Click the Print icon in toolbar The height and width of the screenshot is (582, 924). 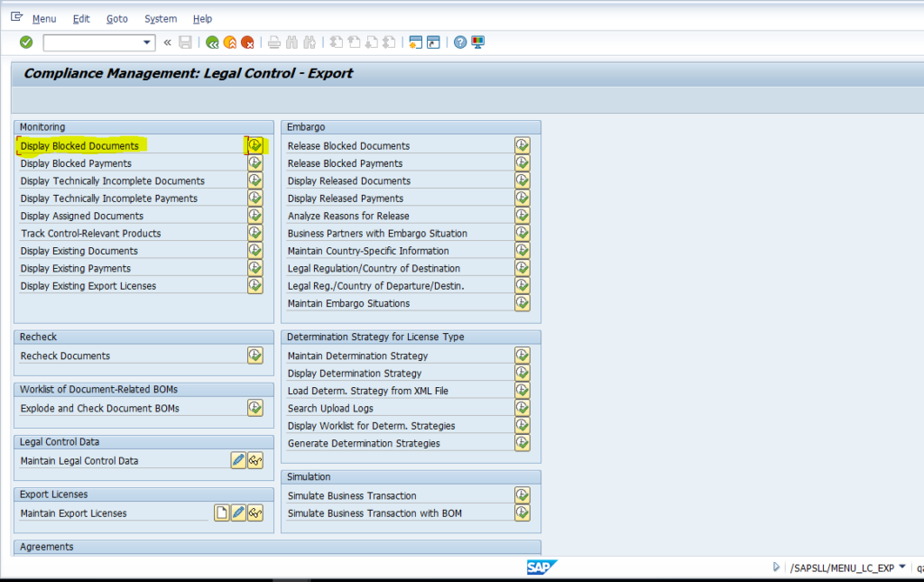(x=274, y=42)
